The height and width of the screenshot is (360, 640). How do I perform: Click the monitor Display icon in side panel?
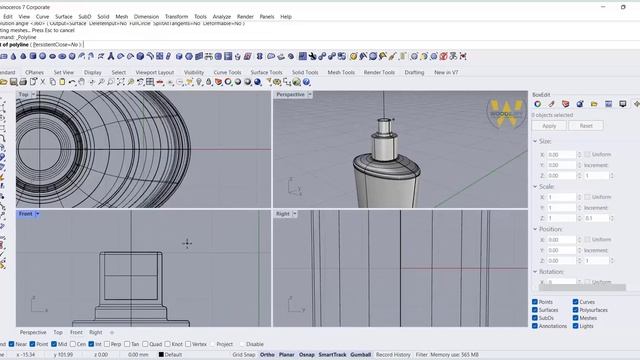tap(622, 104)
